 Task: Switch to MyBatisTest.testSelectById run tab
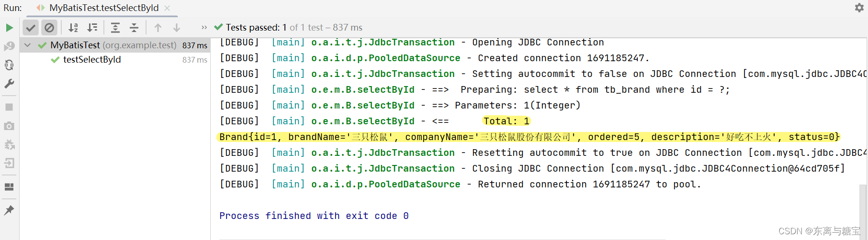tap(104, 8)
